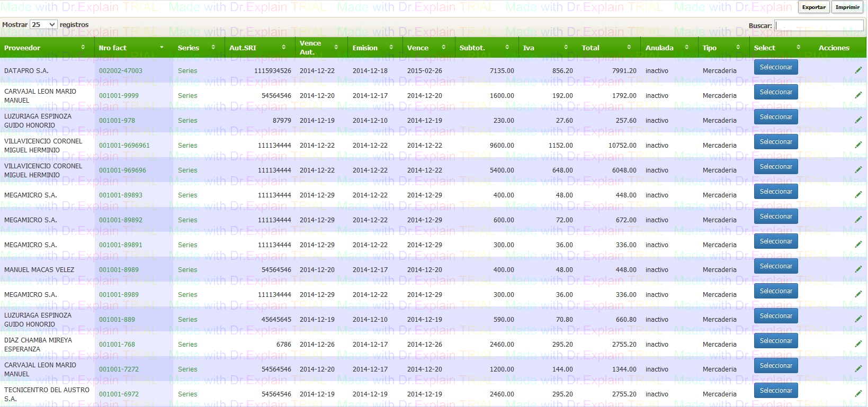
Task: Sort by Emision column header
Action: pos(373,48)
